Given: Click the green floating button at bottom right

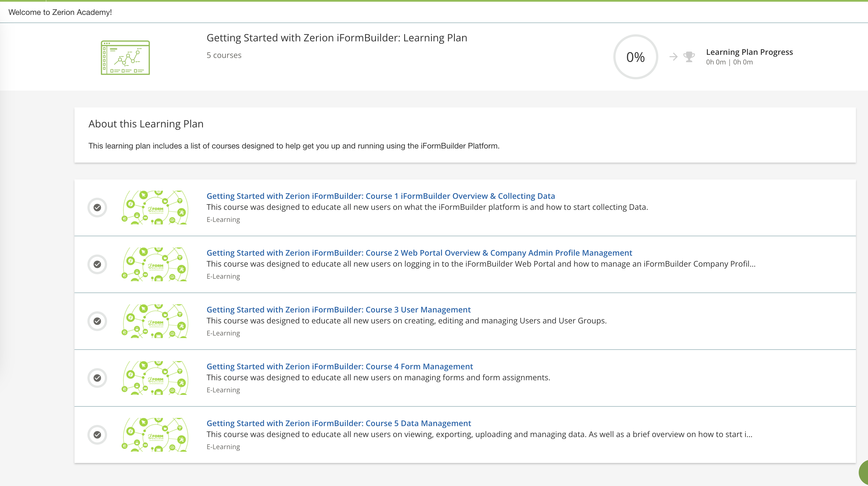Looking at the screenshot, I should (863, 472).
